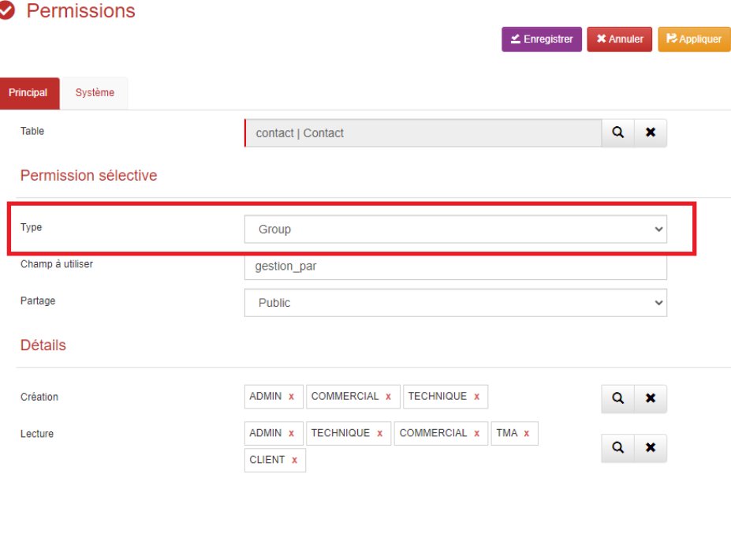Remove COMMERCIAL tag from Création

[388, 397]
